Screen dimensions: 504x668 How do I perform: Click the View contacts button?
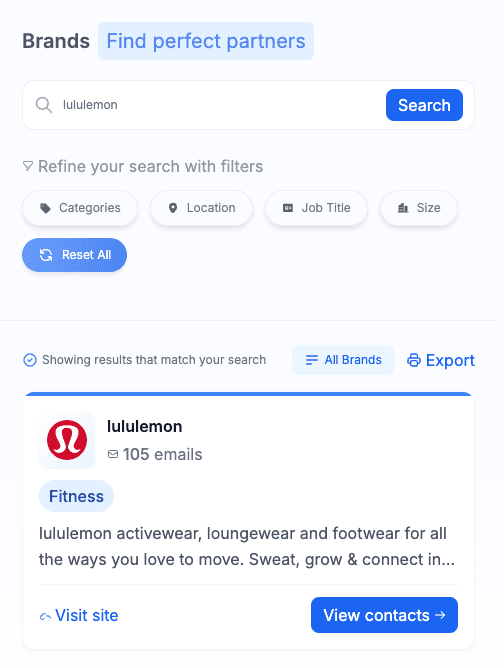point(384,615)
